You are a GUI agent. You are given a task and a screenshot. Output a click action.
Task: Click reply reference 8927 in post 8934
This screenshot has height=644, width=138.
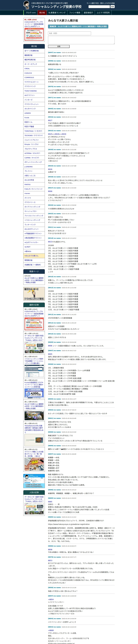click(x=50, y=121)
